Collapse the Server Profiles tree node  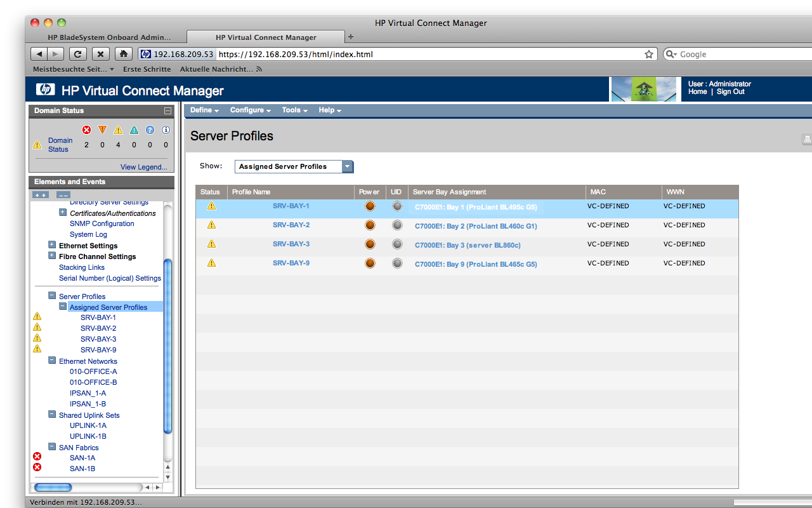click(x=52, y=296)
